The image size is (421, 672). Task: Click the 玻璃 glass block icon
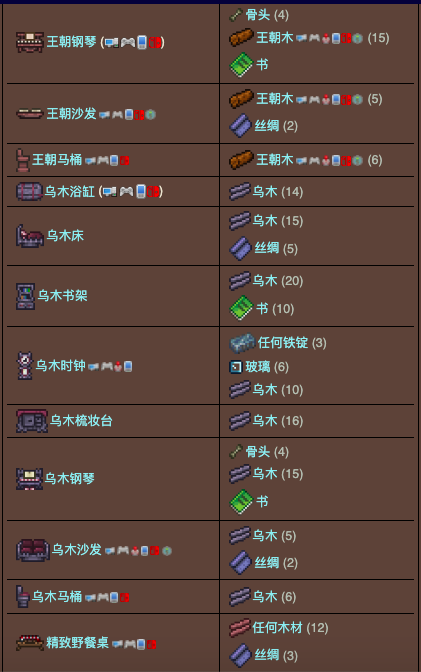click(236, 367)
